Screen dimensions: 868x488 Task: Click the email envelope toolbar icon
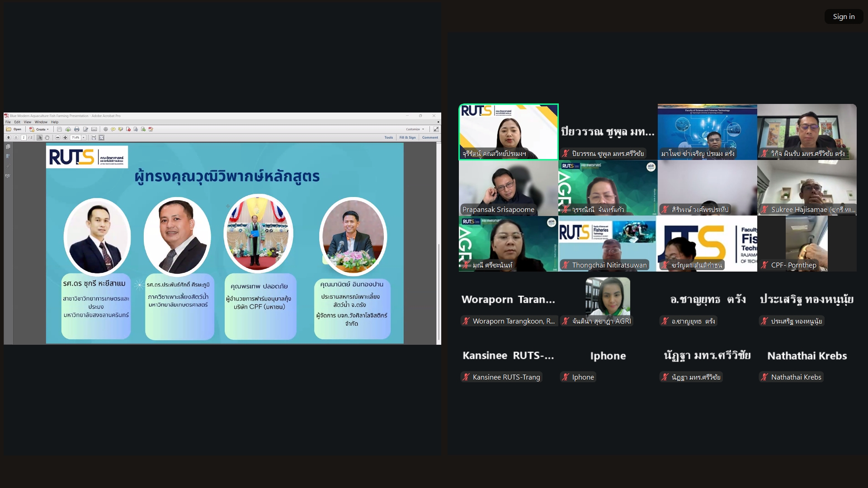click(x=94, y=129)
